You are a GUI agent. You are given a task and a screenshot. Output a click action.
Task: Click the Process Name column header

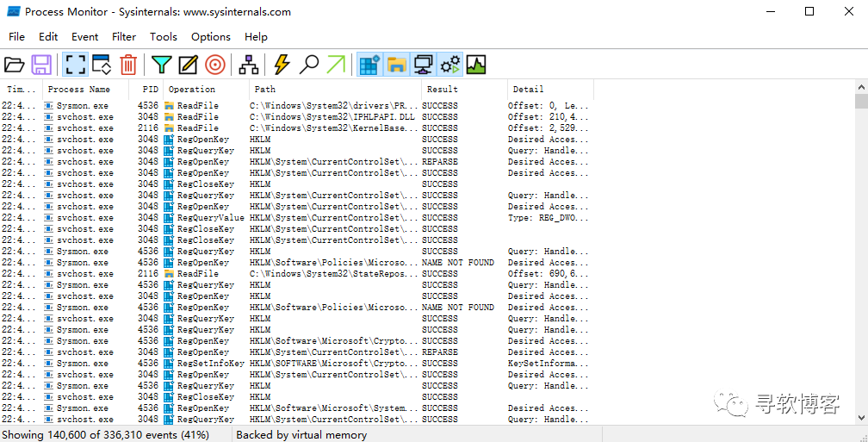coord(86,90)
